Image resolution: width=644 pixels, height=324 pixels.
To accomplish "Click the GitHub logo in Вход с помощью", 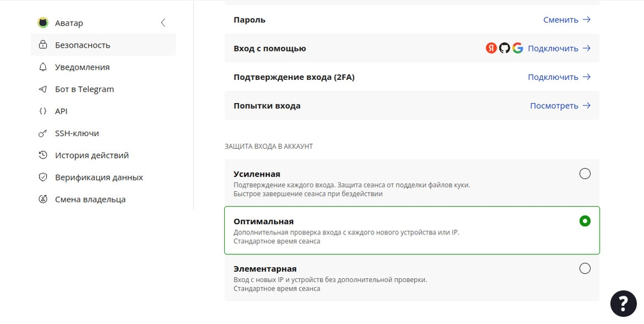I will pos(504,48).
